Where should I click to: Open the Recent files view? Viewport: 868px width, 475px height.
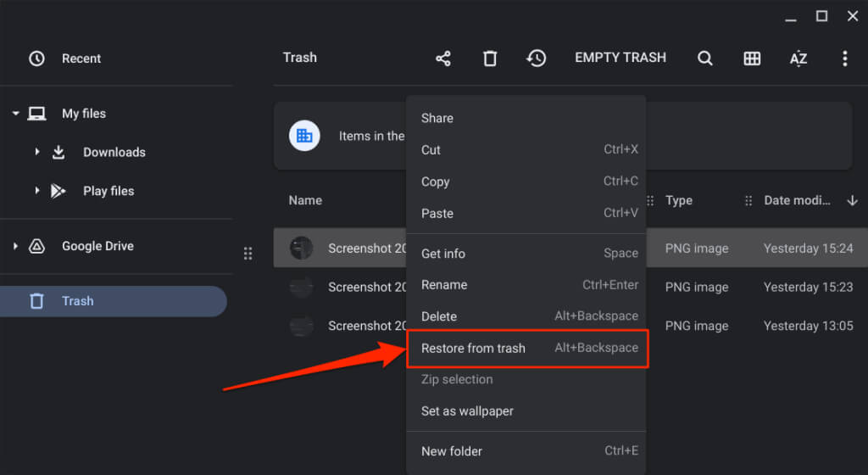point(81,59)
